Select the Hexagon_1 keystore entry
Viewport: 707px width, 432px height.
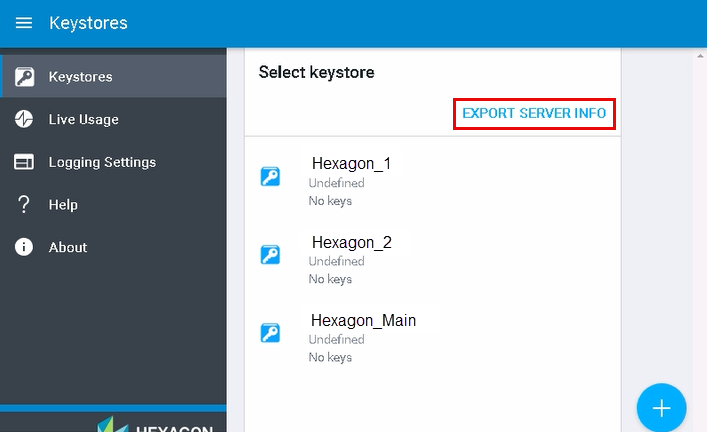351,164
